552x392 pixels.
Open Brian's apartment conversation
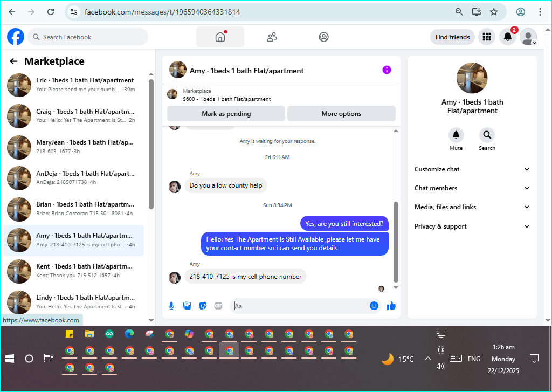tap(74, 209)
